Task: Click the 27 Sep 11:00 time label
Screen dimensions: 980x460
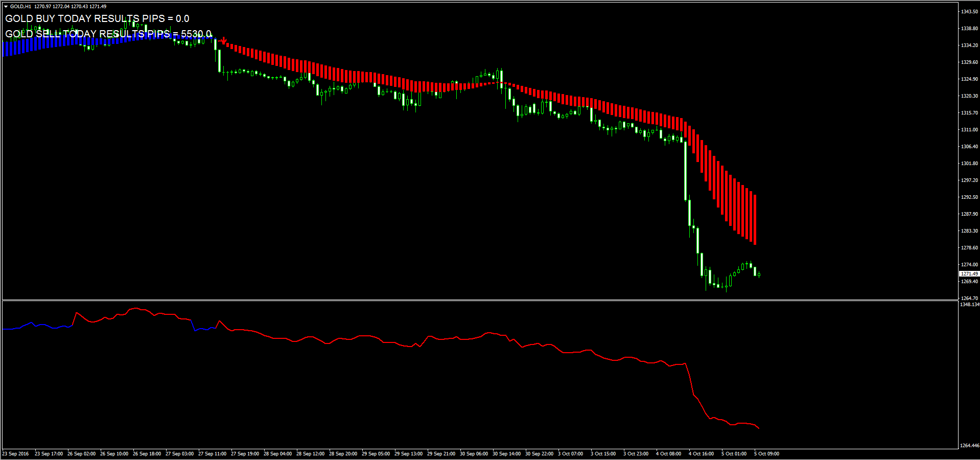Action: coord(212,454)
